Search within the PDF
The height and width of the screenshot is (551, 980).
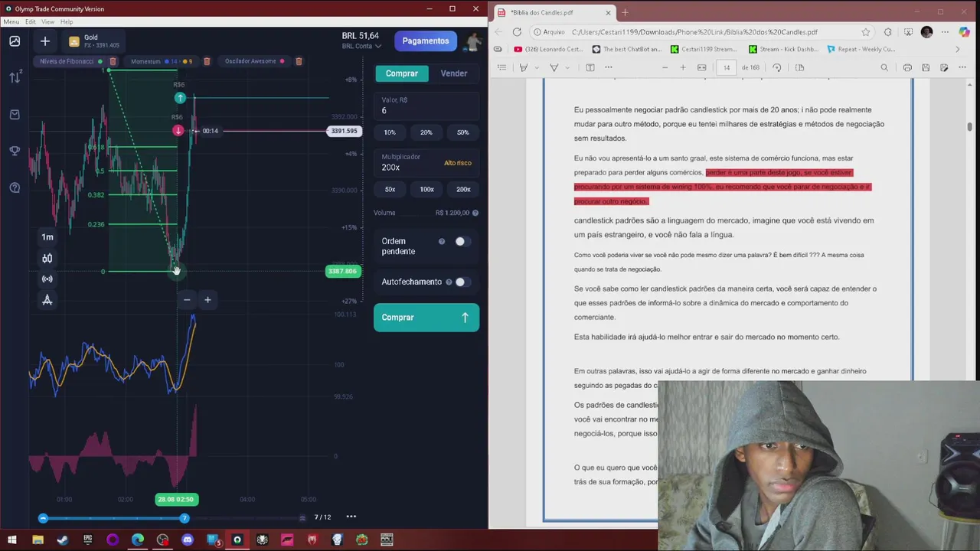[x=884, y=67]
